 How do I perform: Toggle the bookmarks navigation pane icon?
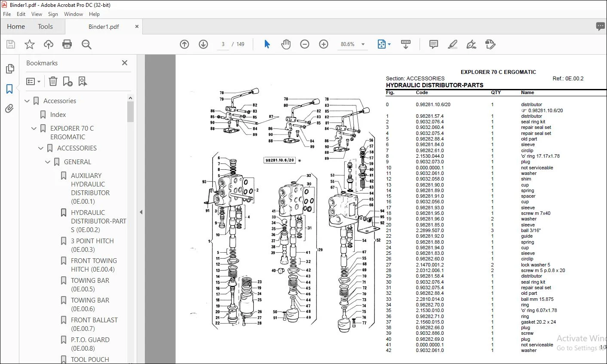[9, 89]
